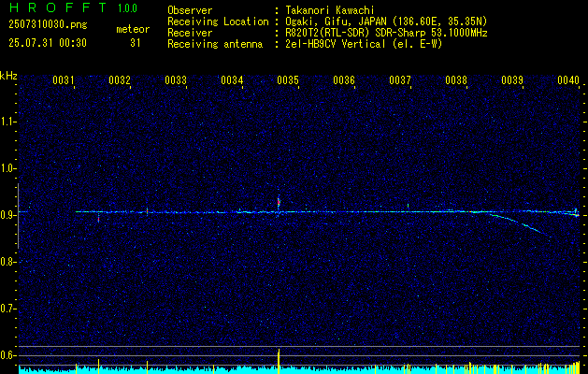Click the 2el-HB9CV Vertical antenna text
588x374 pixels.
pyautogui.click(x=365, y=44)
